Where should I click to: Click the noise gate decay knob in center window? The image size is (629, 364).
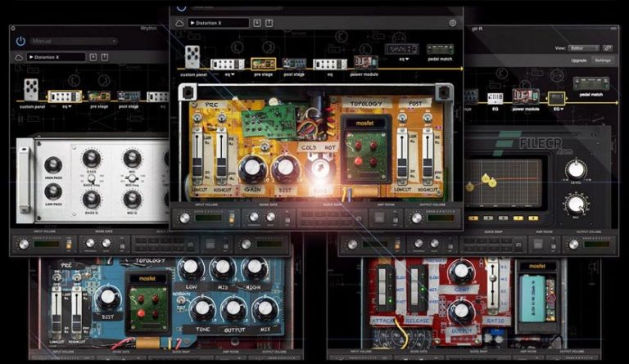(x=271, y=217)
